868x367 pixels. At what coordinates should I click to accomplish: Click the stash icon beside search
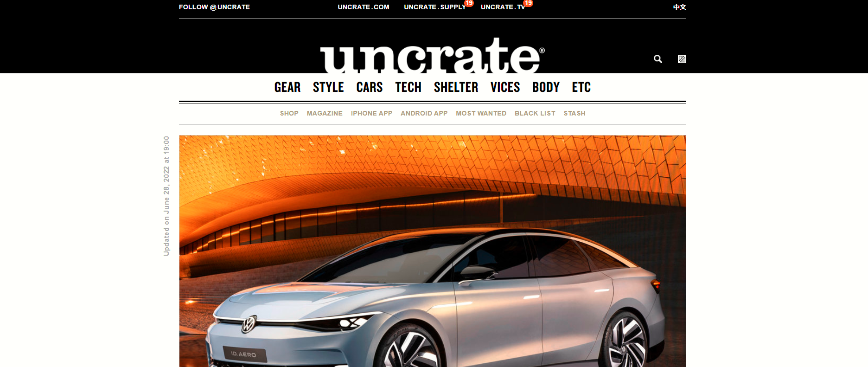pyautogui.click(x=682, y=59)
